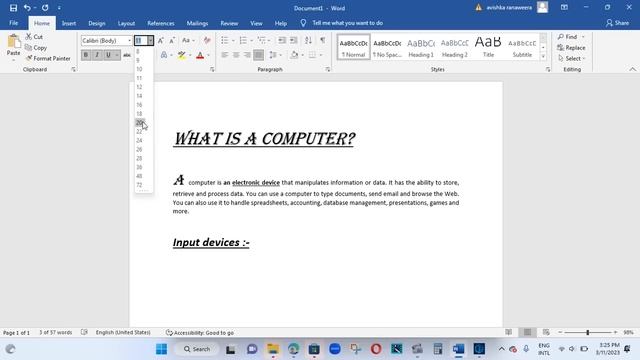Open the Change Case Aa dropdown
640x360 pixels.
tap(188, 40)
